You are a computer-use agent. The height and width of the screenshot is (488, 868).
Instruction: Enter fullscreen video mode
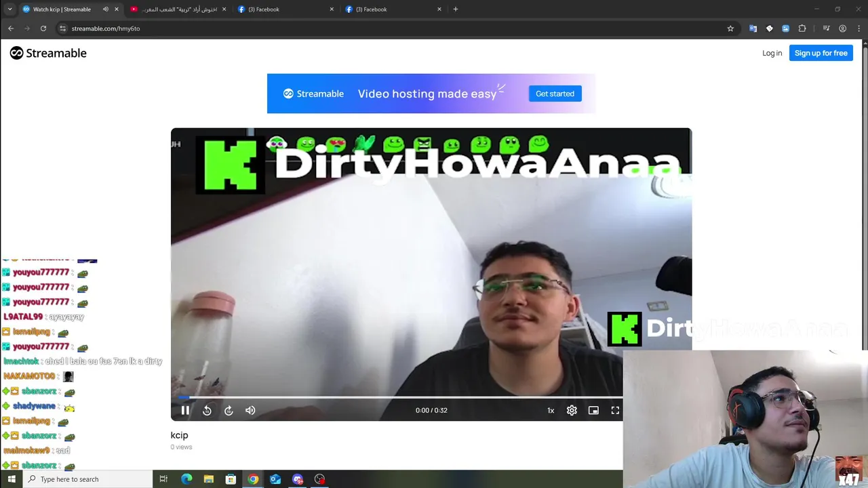point(615,410)
